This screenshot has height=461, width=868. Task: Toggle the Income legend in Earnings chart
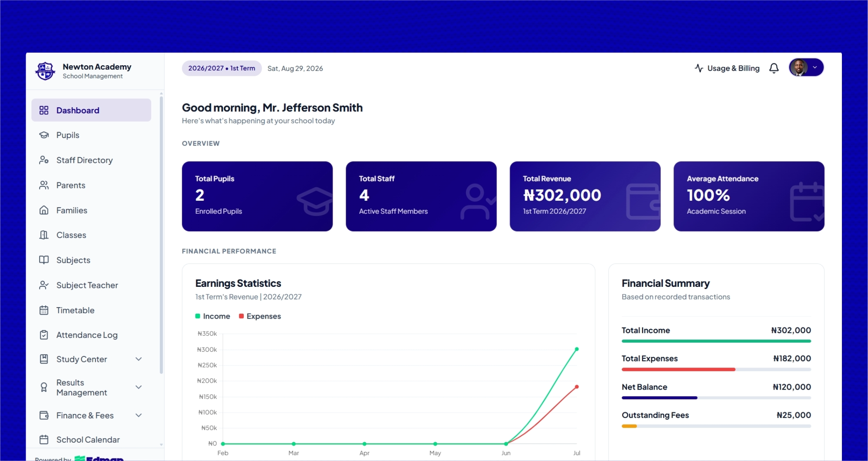pyautogui.click(x=213, y=316)
